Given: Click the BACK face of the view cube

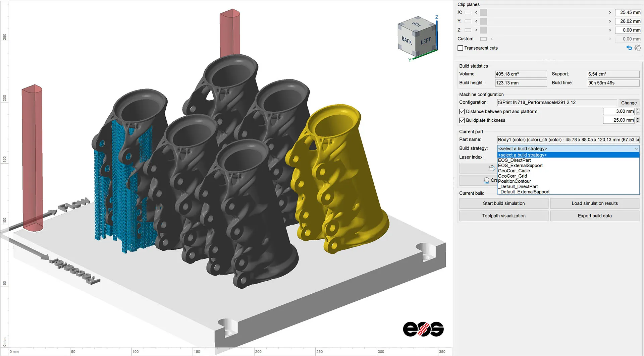Looking at the screenshot, I should (x=407, y=41).
